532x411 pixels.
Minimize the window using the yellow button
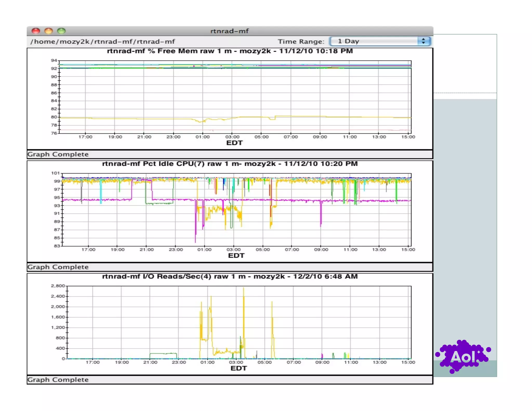pyautogui.click(x=49, y=31)
